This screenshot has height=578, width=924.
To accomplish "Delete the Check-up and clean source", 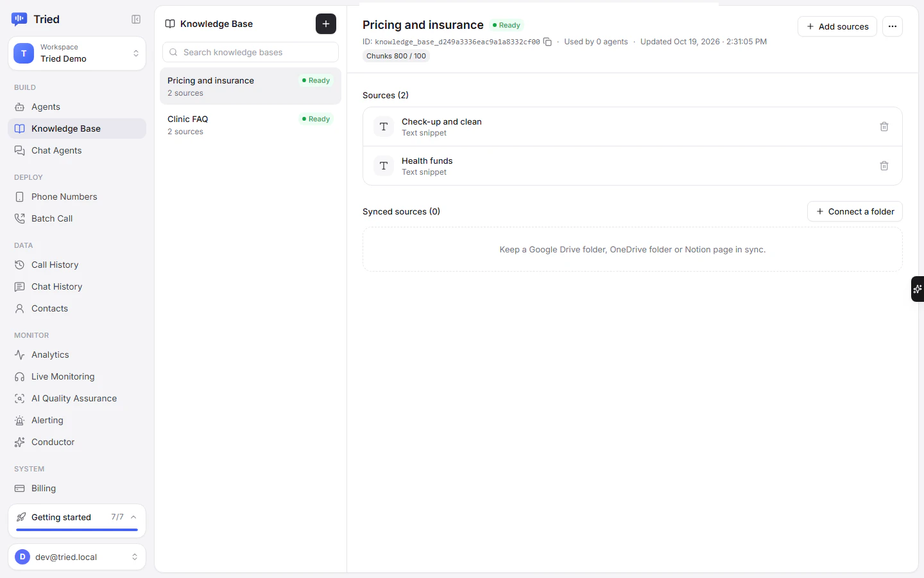I will pos(884,127).
